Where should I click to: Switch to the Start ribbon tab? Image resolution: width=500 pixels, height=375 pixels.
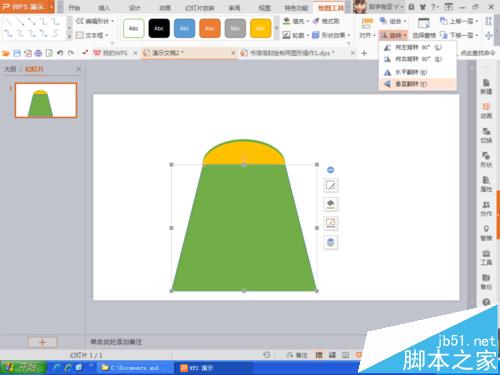pos(74,8)
